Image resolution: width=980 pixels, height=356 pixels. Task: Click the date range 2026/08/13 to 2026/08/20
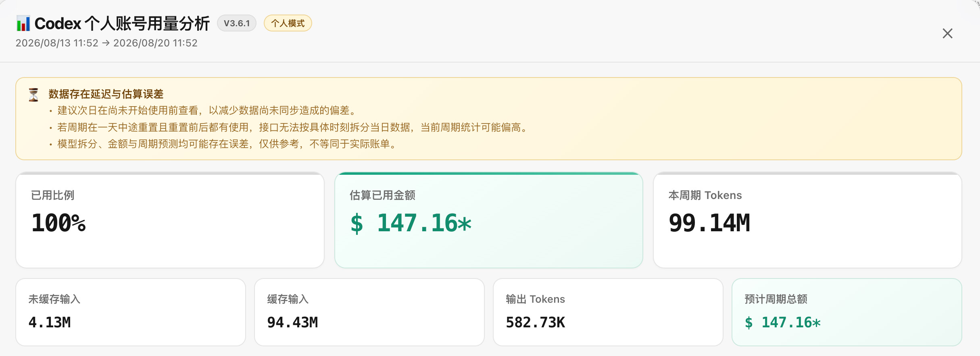[106, 43]
